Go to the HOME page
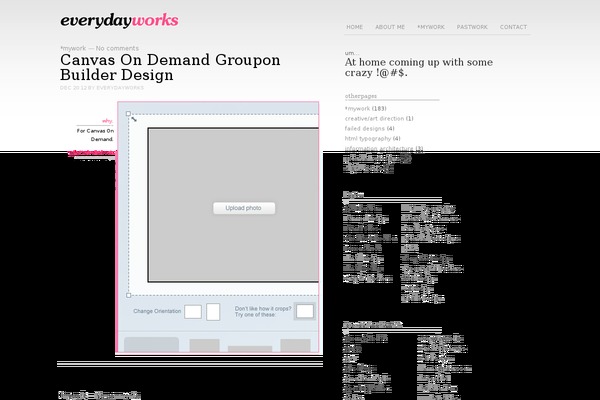This screenshot has height=400, width=600. pyautogui.click(x=354, y=27)
